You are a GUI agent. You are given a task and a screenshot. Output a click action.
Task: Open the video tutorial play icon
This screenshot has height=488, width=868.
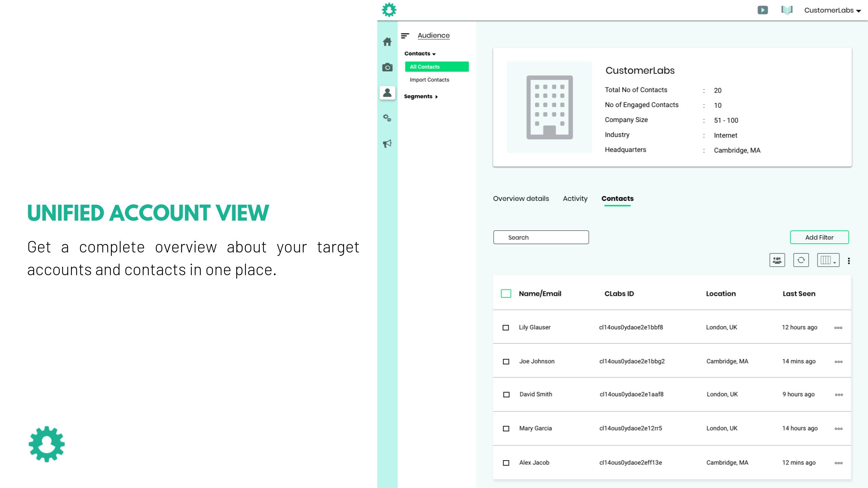[x=763, y=10]
